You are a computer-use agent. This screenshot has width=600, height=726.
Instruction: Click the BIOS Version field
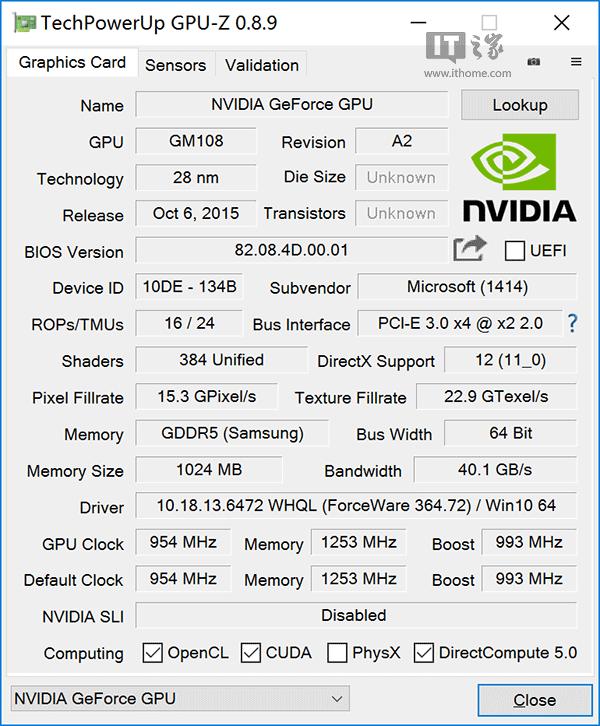pos(292,250)
